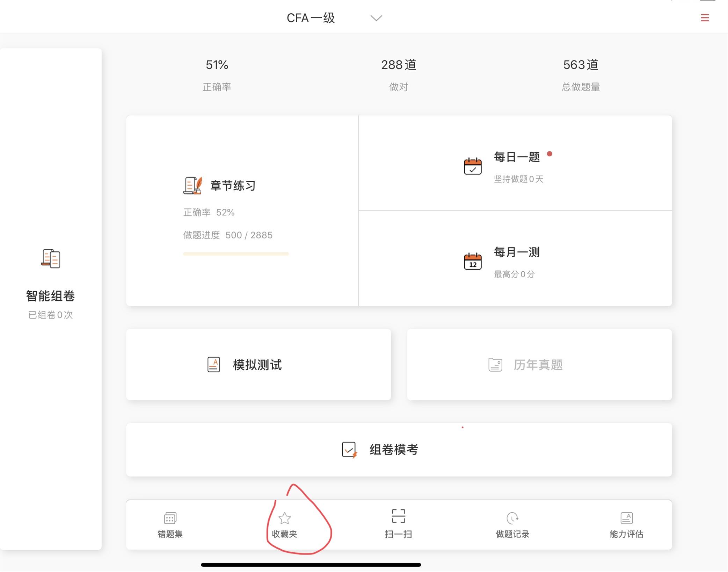The height and width of the screenshot is (572, 728).
Task: Open the 做题记录 clock history icon
Action: tap(512, 518)
